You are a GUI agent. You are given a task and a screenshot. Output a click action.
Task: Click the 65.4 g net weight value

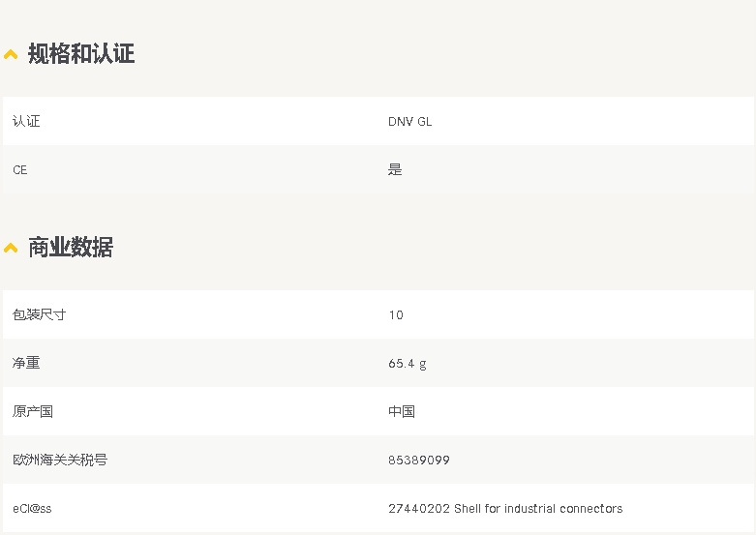coord(408,364)
